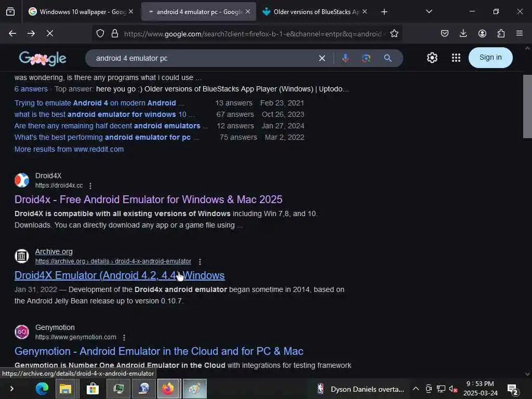Open Firefox account icon

[482, 33]
